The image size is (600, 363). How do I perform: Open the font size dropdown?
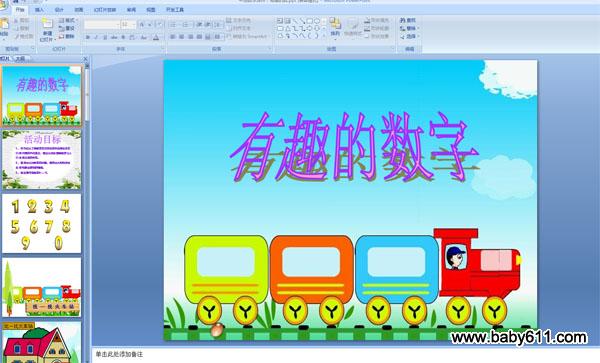coord(128,25)
